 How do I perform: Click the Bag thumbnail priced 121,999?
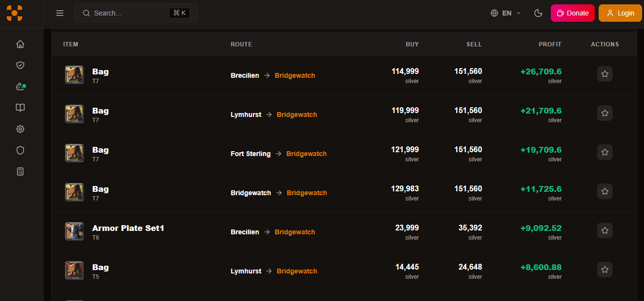pos(74,153)
